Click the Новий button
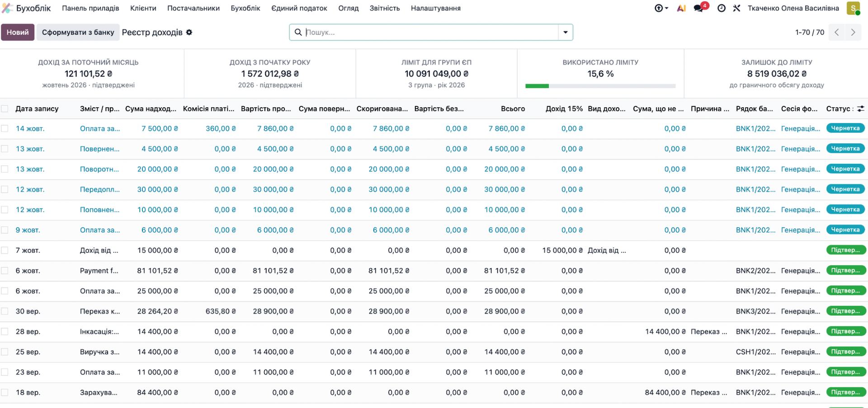Viewport: 868px width, 408px height. (x=18, y=32)
